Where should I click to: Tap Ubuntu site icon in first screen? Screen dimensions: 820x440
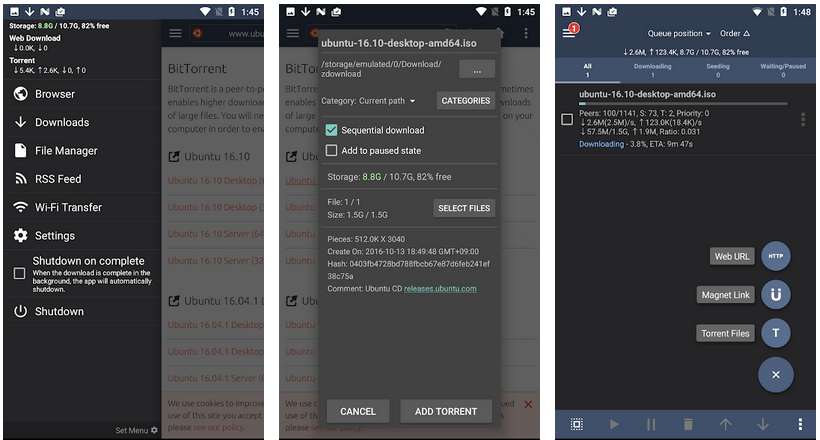coord(198,33)
